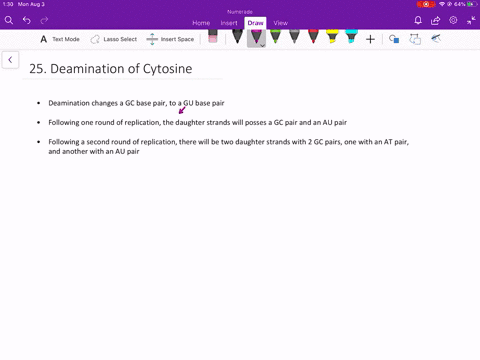480x360 pixels.
Task: Share the notebook page
Action: (x=435, y=20)
